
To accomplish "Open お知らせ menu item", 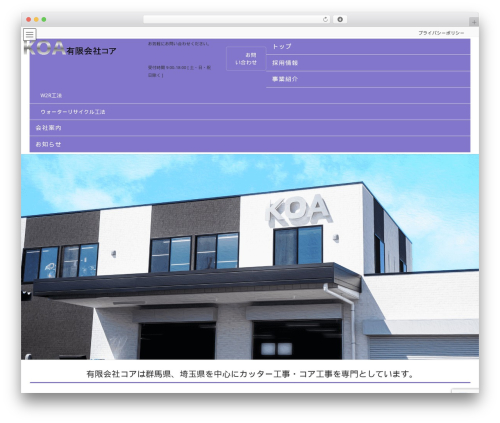I will click(250, 144).
